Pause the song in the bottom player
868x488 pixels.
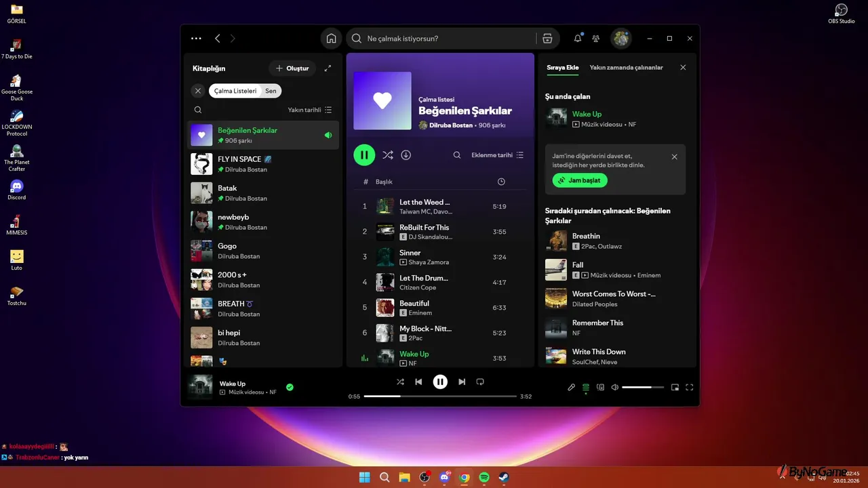coord(440,382)
